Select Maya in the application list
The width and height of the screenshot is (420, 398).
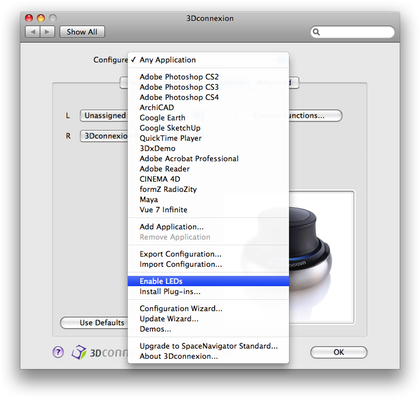[x=208, y=200]
